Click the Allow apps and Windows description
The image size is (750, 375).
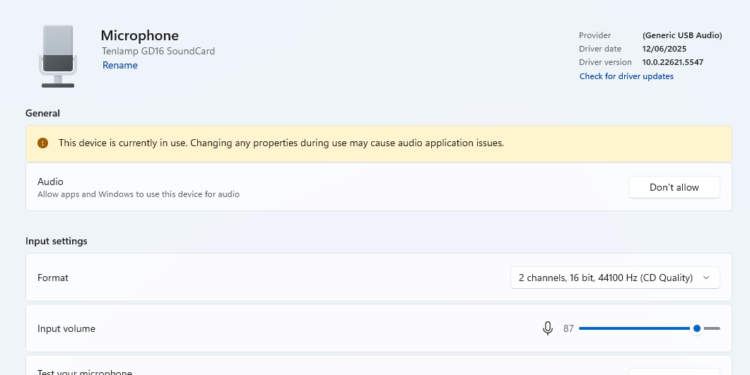pyautogui.click(x=139, y=195)
